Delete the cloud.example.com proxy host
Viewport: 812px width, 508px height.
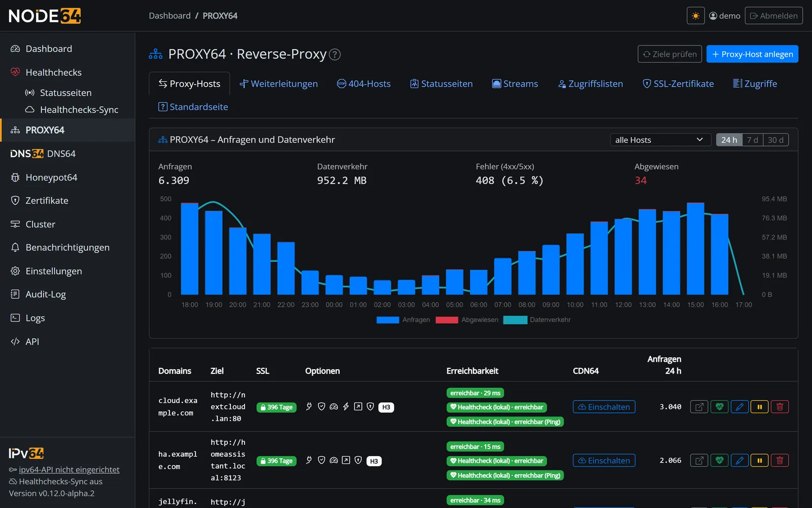click(x=780, y=407)
